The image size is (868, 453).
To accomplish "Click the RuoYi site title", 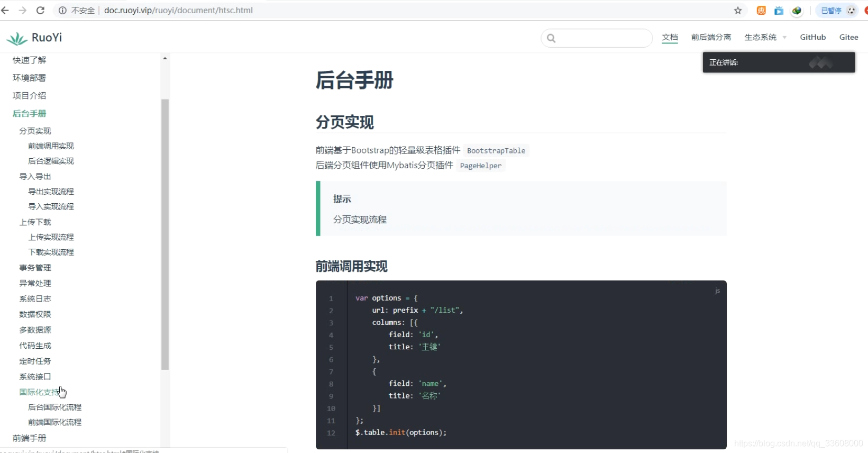I will [47, 38].
